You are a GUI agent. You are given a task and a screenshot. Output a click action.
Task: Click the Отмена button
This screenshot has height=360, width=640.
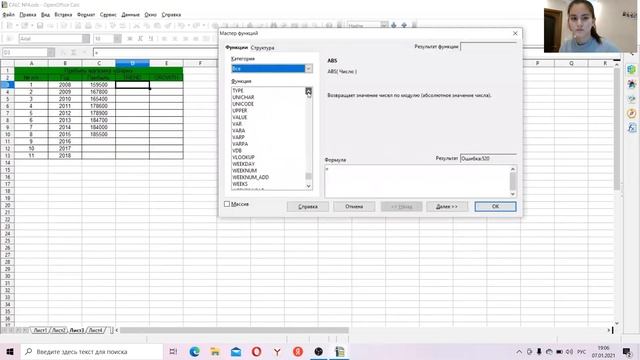tap(354, 207)
